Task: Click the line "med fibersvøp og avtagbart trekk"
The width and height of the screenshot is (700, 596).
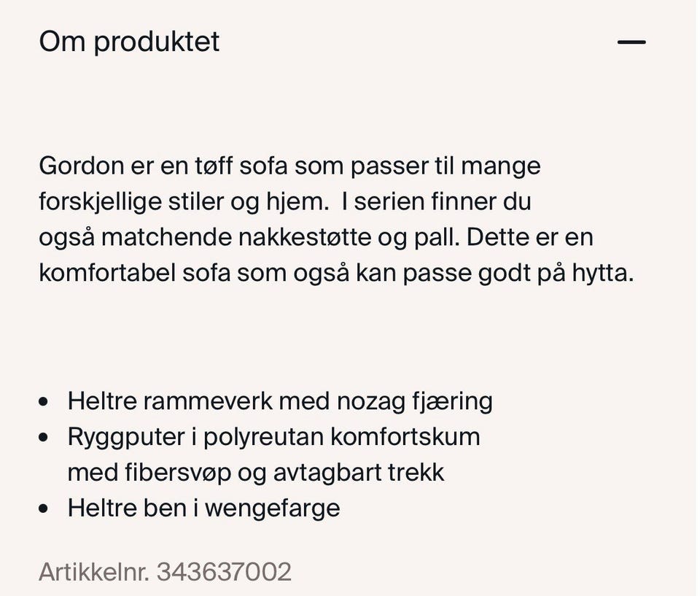Action: (256, 473)
